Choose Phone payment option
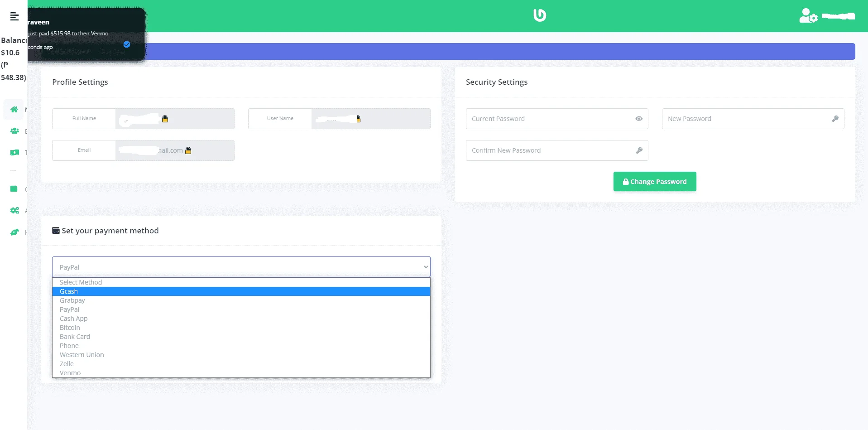Screen dimensions: 868x430 [241, 346]
